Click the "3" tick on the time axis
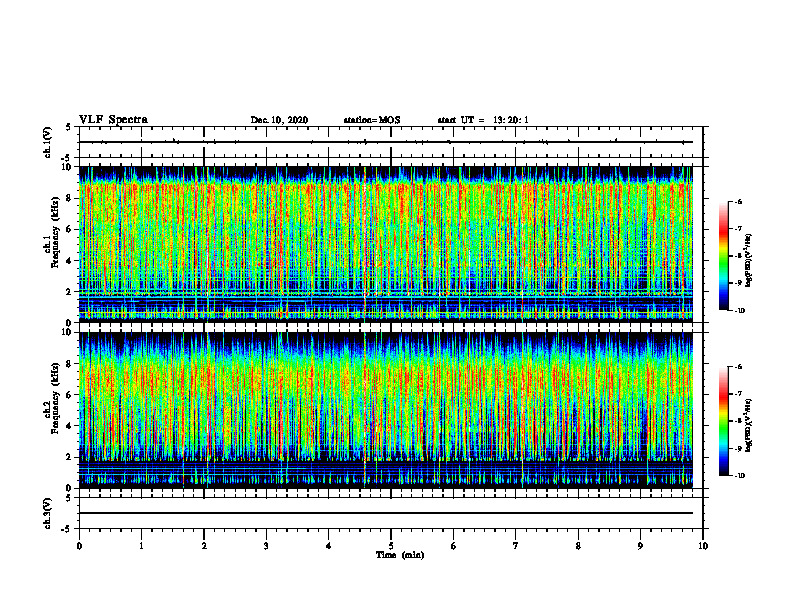Image resolution: width=792 pixels, height=612 pixels. [x=266, y=546]
